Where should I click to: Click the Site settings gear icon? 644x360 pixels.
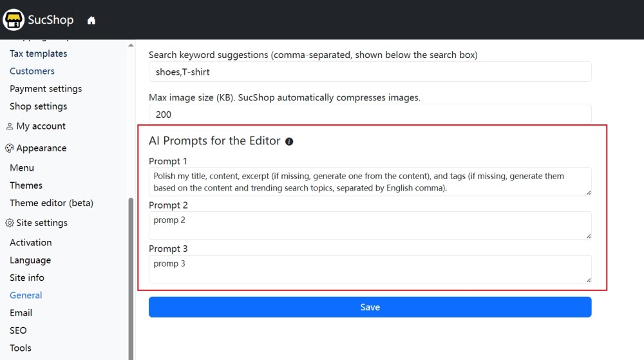tap(10, 223)
